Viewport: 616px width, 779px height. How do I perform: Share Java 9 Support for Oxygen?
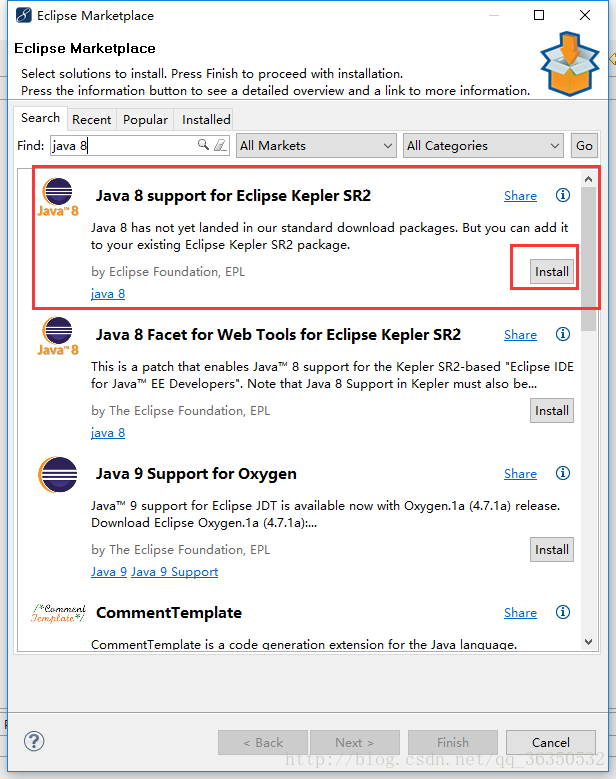520,474
